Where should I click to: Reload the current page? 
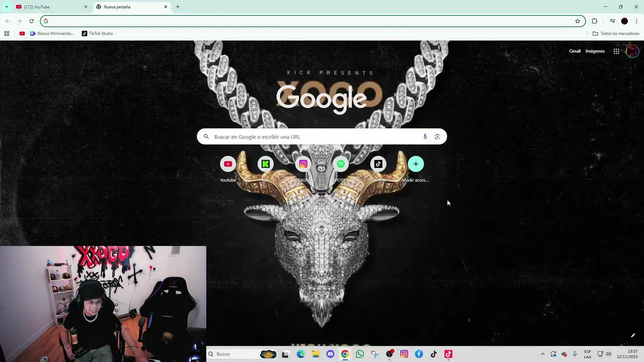31,21
